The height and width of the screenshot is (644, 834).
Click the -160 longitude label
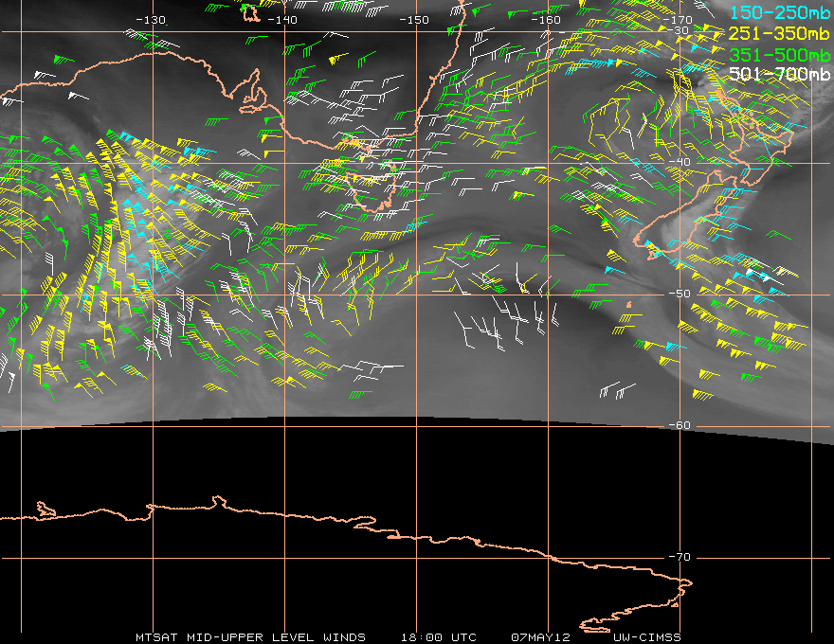pos(546,20)
